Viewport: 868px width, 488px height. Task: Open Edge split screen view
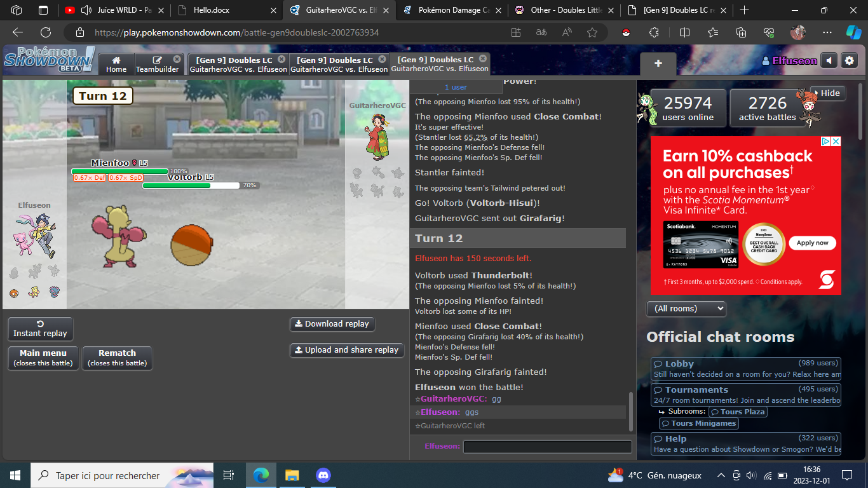tap(684, 32)
